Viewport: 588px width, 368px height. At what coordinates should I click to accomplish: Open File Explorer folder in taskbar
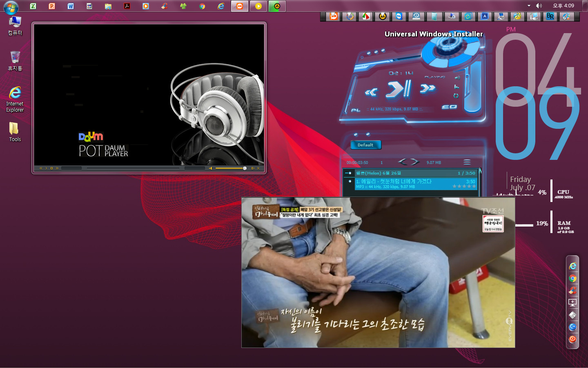coord(108,6)
